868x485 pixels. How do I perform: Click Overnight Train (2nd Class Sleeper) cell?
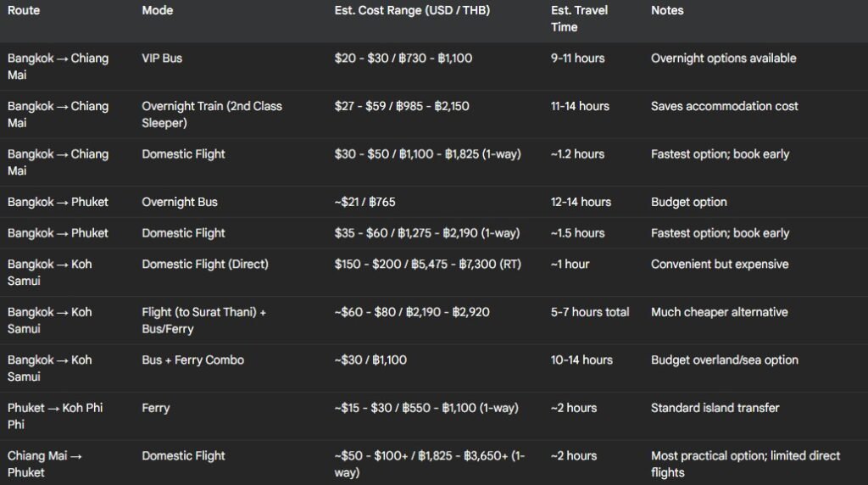(211, 114)
